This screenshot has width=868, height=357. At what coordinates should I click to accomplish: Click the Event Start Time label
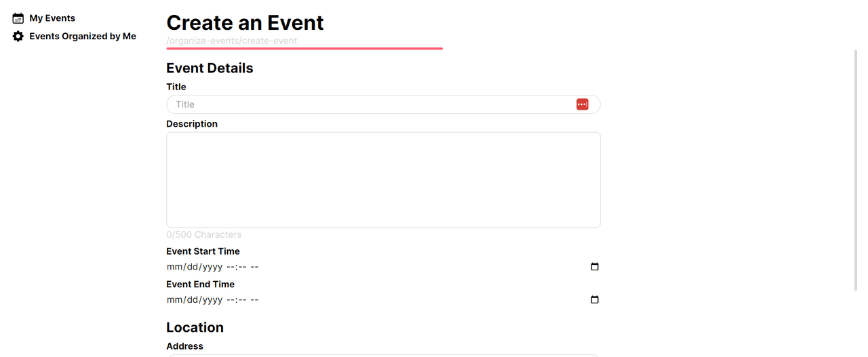203,251
